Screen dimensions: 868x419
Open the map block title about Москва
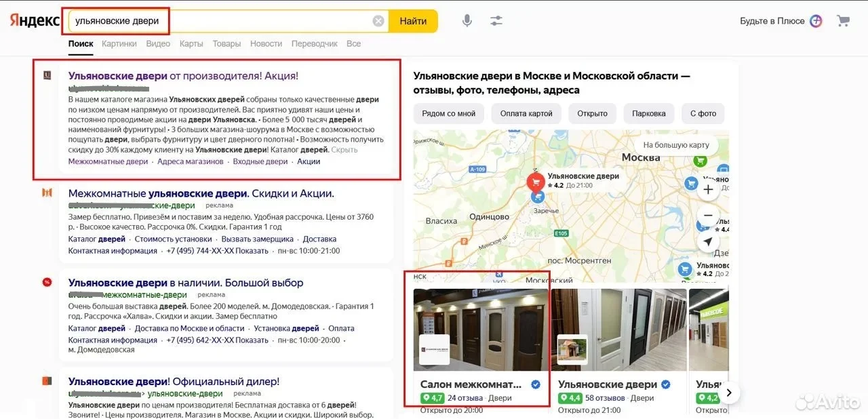551,83
